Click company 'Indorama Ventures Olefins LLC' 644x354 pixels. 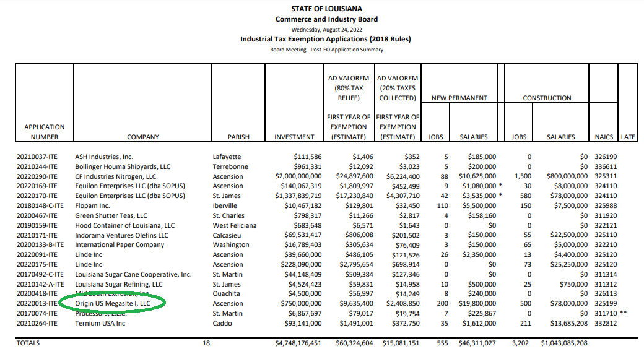[121, 235]
